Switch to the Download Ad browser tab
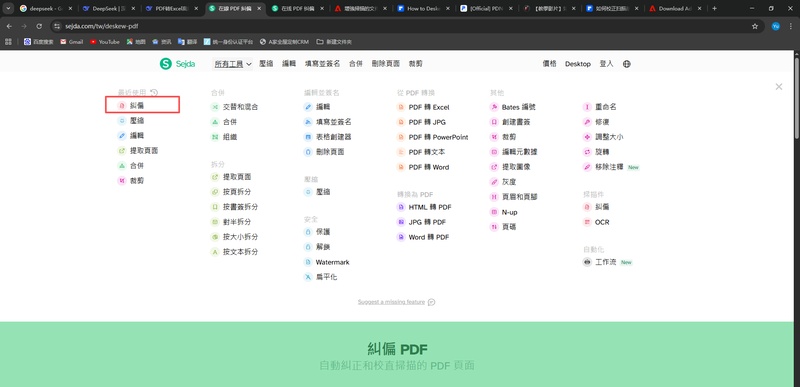Screen dimensions: 800x387 [675, 8]
